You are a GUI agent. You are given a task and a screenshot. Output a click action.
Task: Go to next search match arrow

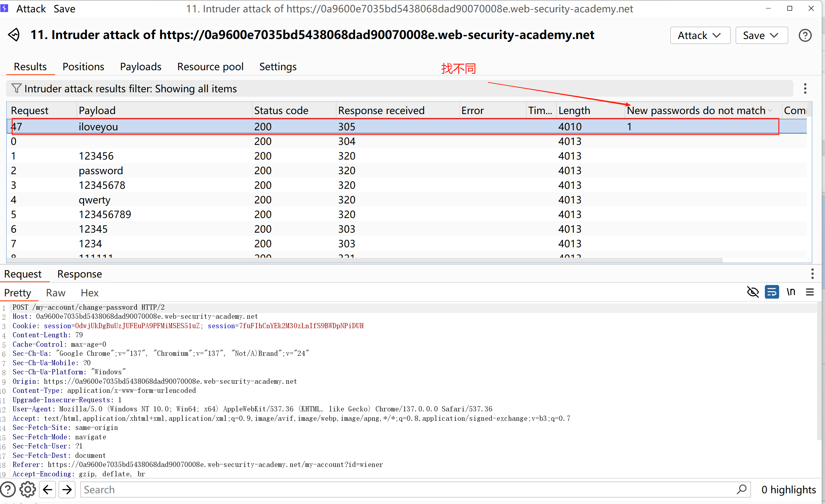(x=67, y=489)
